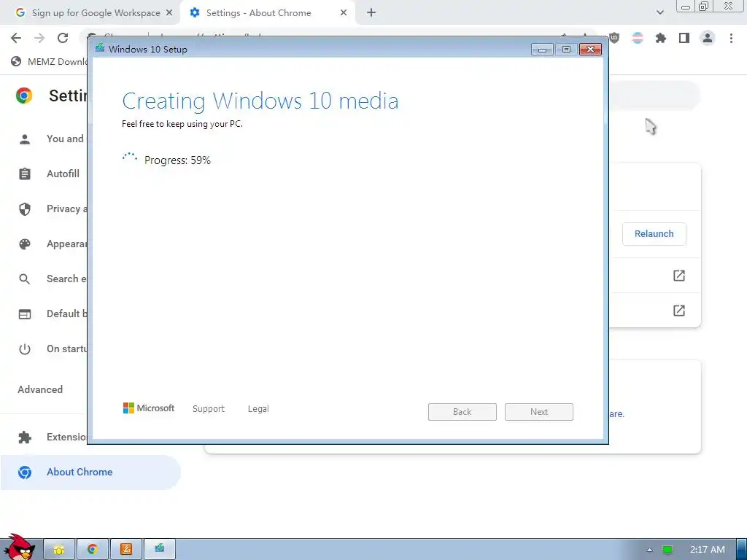Click the Back button in Setup
This screenshot has height=560, width=747.
[462, 412]
